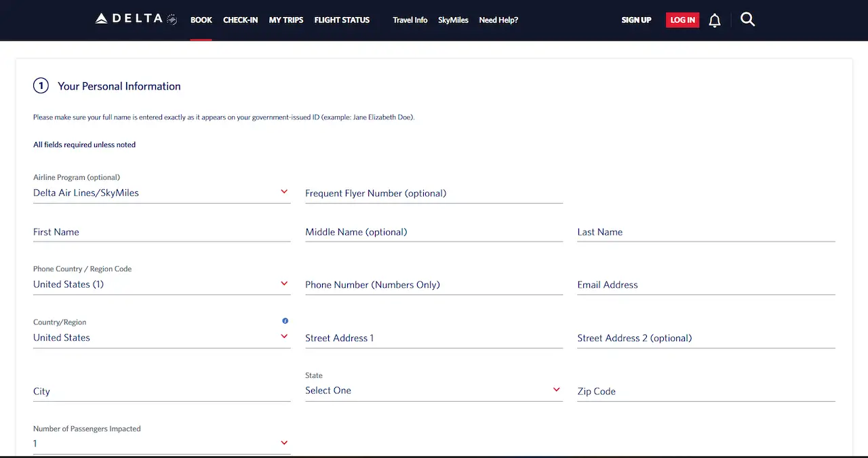
Task: Open the BOOK menu tab
Action: 201,20
